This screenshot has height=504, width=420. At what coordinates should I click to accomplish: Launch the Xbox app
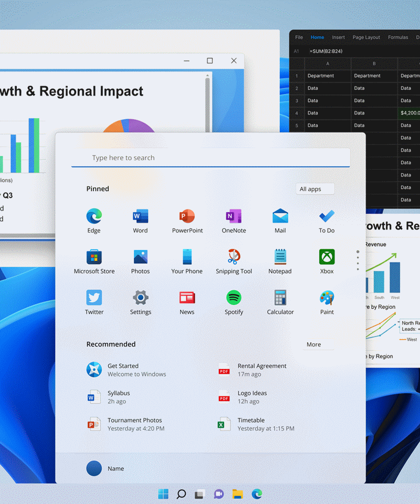[x=327, y=261]
